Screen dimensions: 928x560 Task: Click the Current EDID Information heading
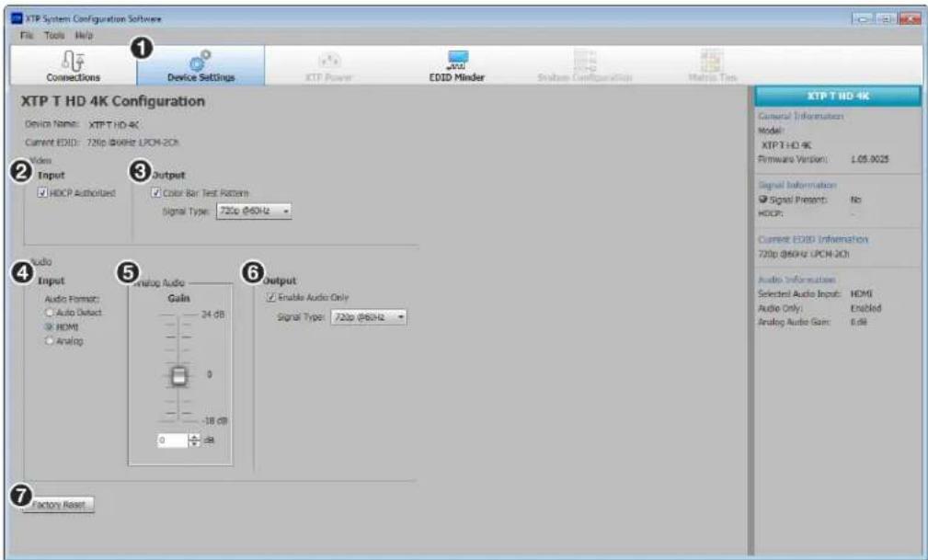point(813,240)
